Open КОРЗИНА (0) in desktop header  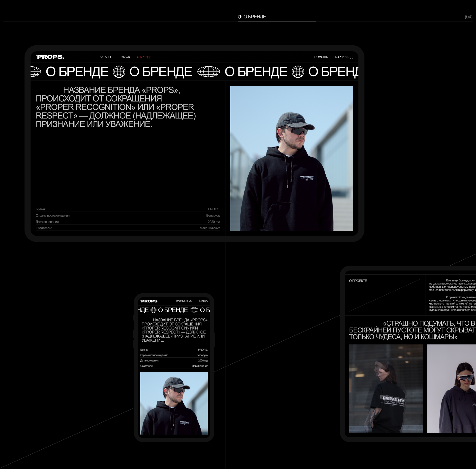[344, 57]
